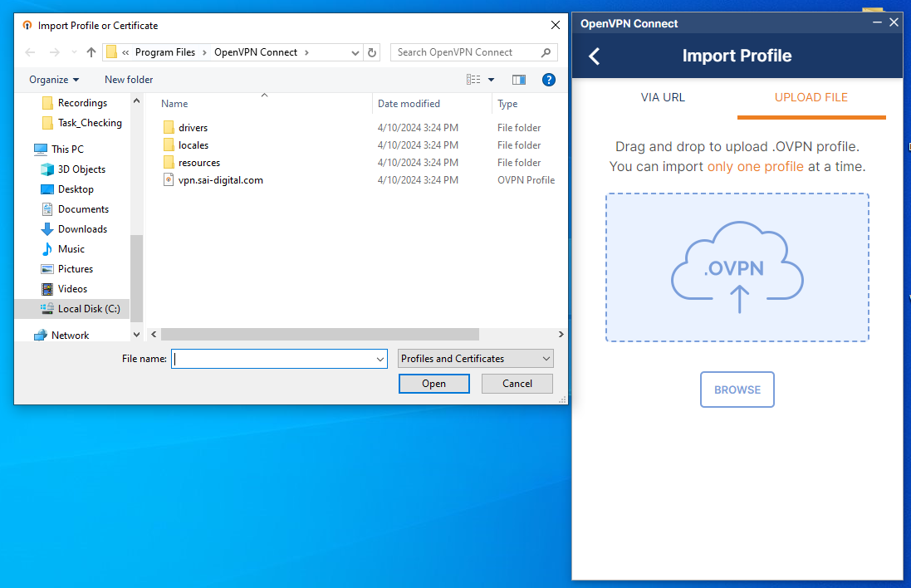
Task: Switch to the UPLOAD FILE tab
Action: (x=811, y=97)
